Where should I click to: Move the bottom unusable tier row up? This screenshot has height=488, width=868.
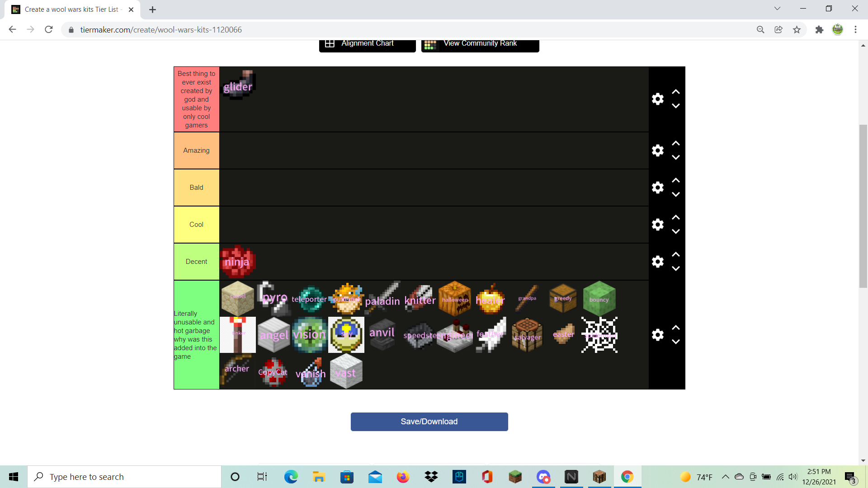[676, 328]
